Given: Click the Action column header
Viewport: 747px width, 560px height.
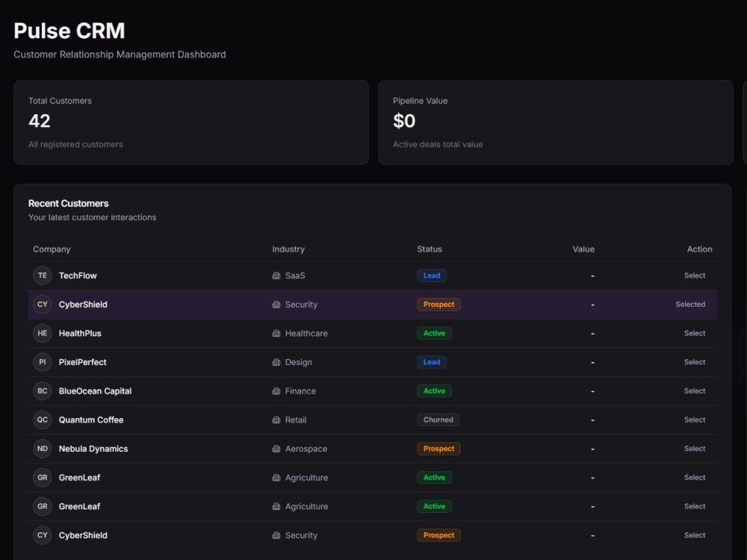Looking at the screenshot, I should [699, 249].
